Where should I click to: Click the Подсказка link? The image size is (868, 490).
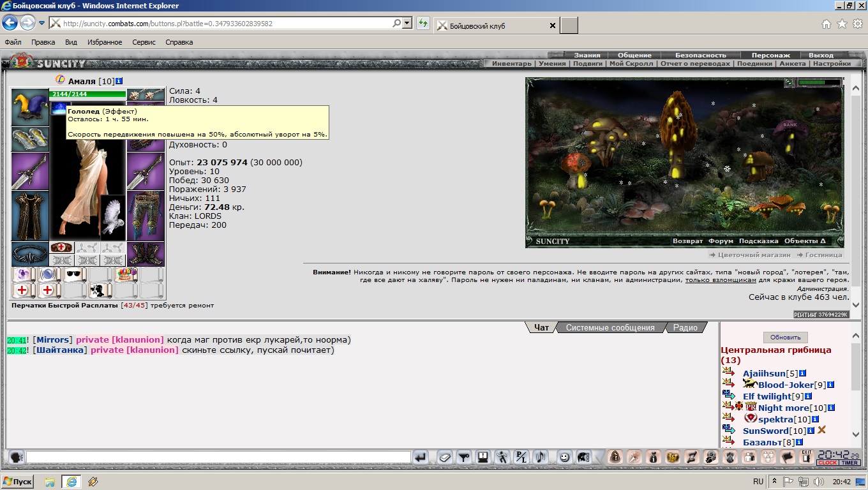[x=758, y=241]
